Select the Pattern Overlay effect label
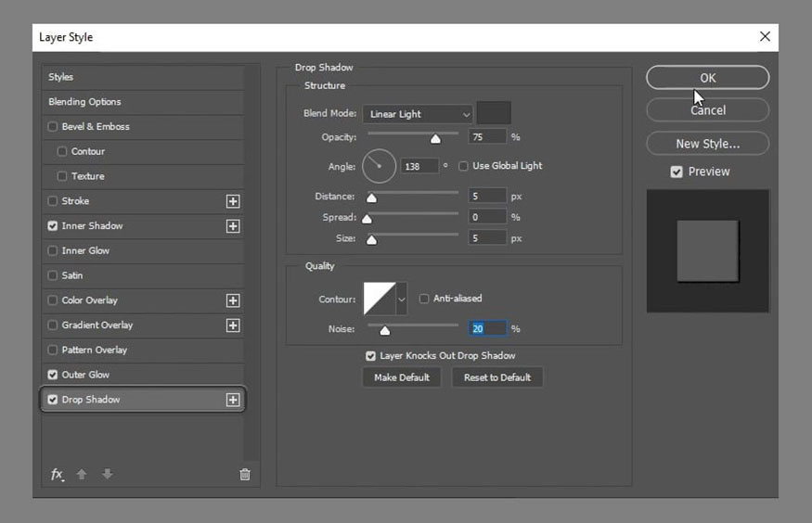 click(95, 350)
